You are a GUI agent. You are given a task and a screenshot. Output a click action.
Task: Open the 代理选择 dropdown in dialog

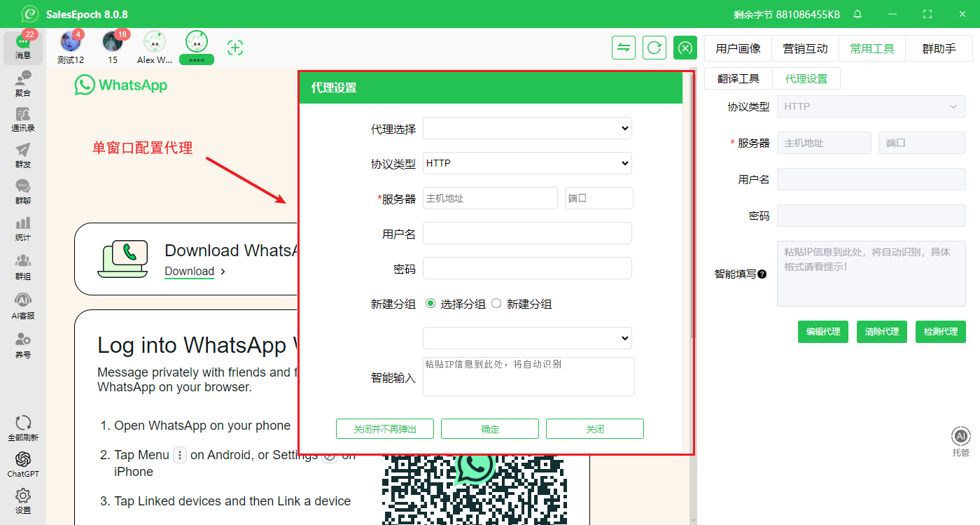[x=527, y=128]
